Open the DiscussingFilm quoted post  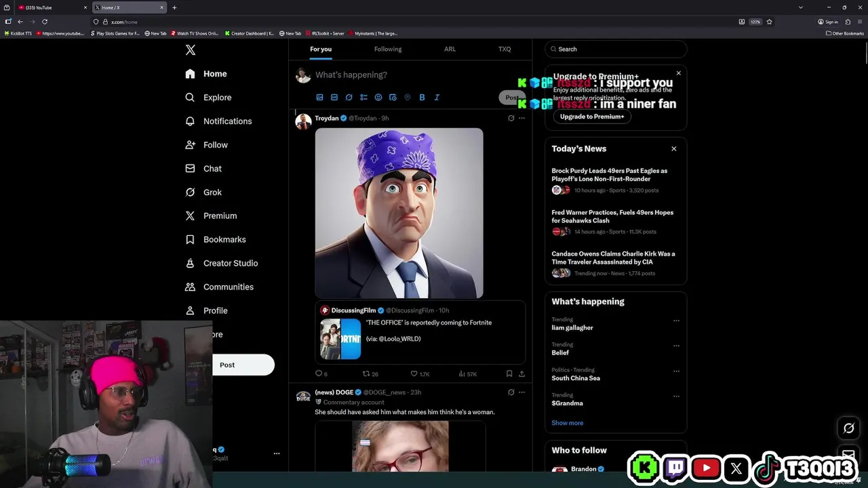click(x=420, y=333)
